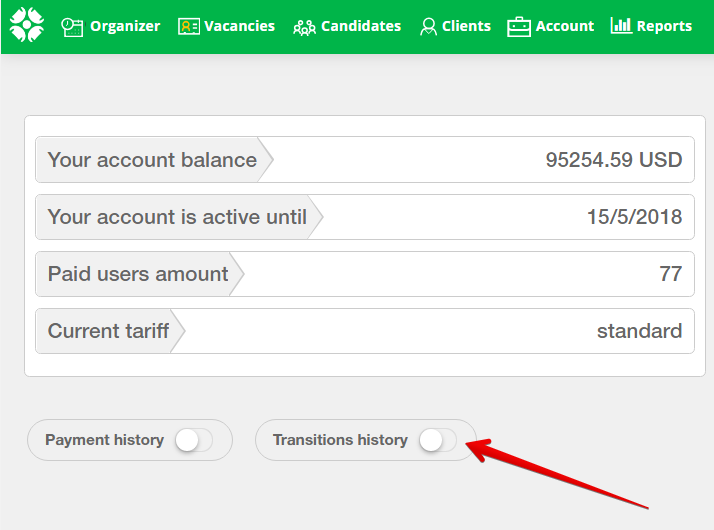Click the 'Your account is active until' label

click(x=177, y=217)
